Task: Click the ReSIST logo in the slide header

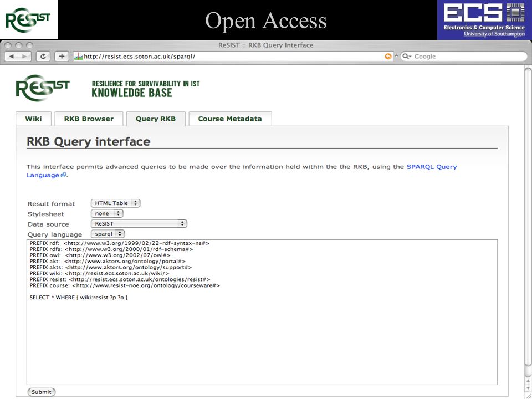Action: tap(28, 20)
